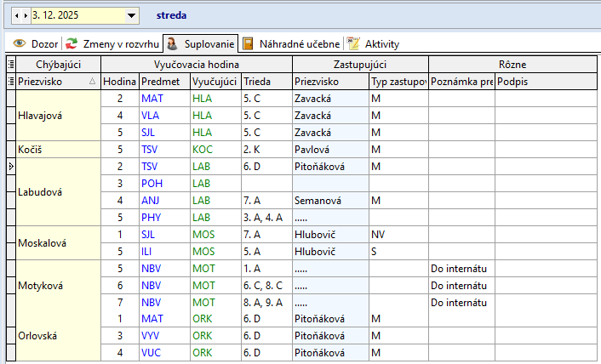Click the Predmet column header
Screen dimensions: 601x364
pos(163,82)
